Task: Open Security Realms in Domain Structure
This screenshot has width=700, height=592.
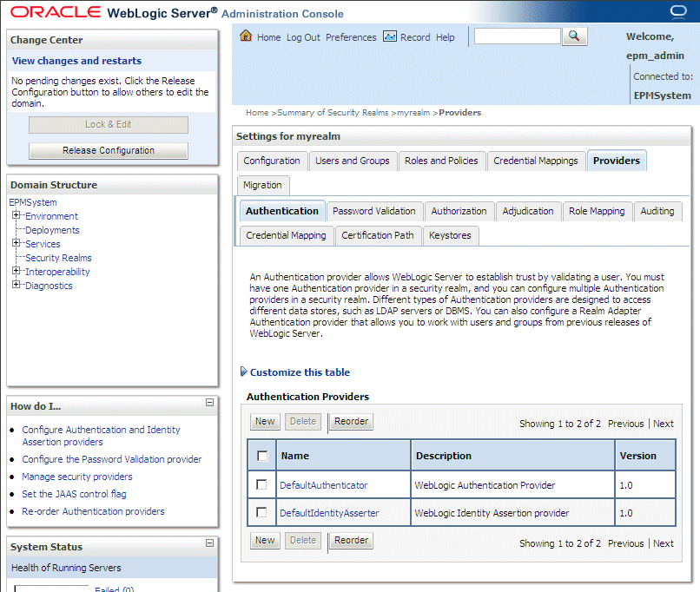Action: coord(58,258)
